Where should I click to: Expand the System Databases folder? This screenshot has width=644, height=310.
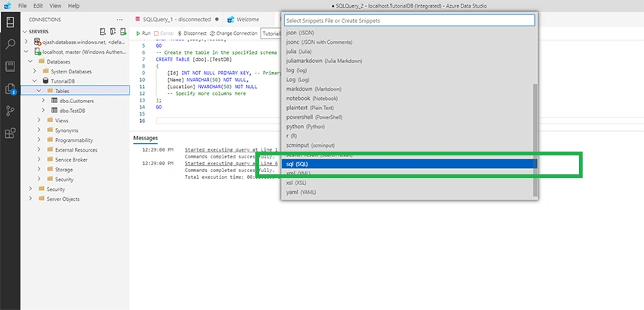[x=35, y=71]
